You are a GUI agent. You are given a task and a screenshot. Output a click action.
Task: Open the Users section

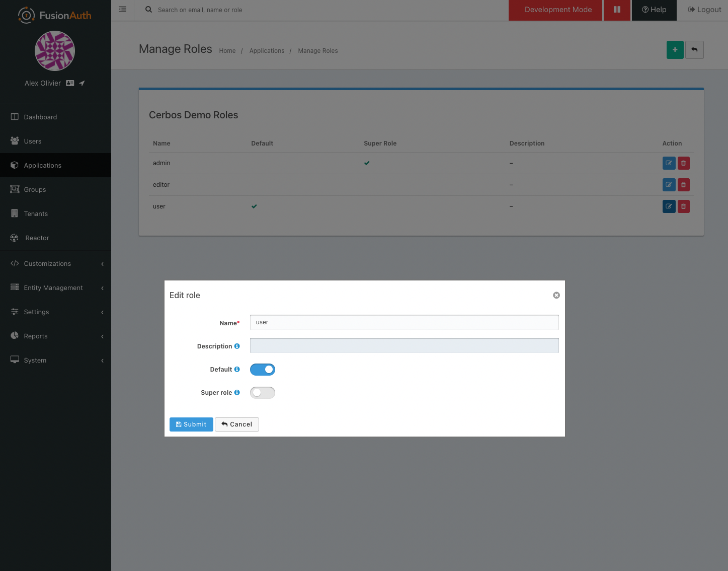(x=32, y=141)
